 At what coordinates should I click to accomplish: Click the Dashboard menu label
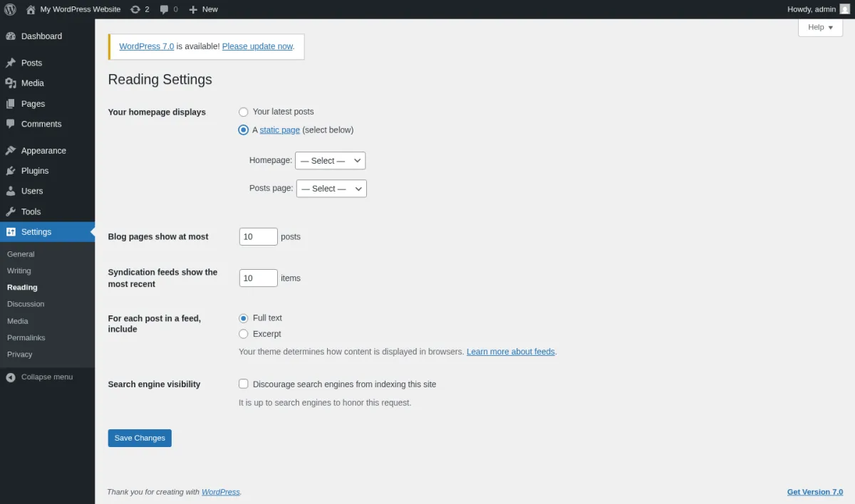pos(41,36)
